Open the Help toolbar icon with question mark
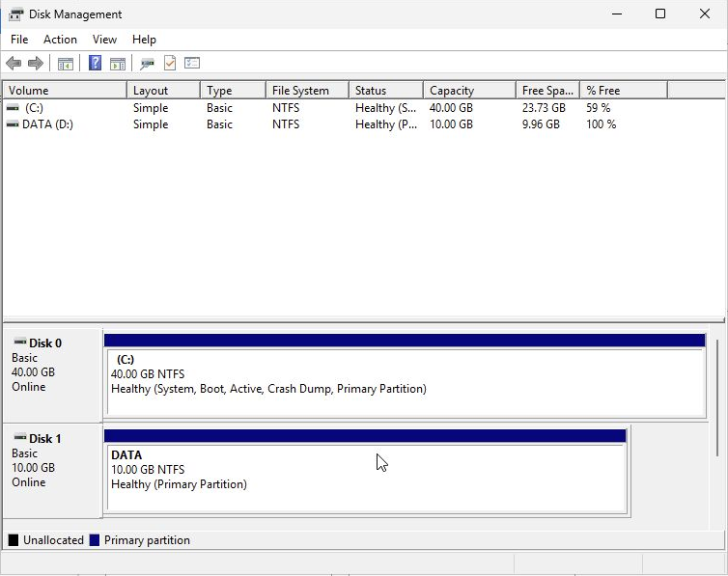This screenshot has width=728, height=576. pyautogui.click(x=95, y=63)
